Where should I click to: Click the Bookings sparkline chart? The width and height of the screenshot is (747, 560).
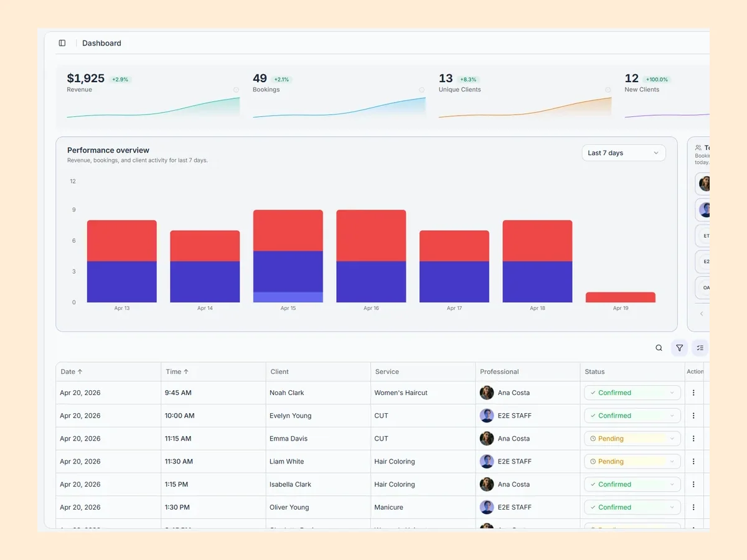(339, 107)
